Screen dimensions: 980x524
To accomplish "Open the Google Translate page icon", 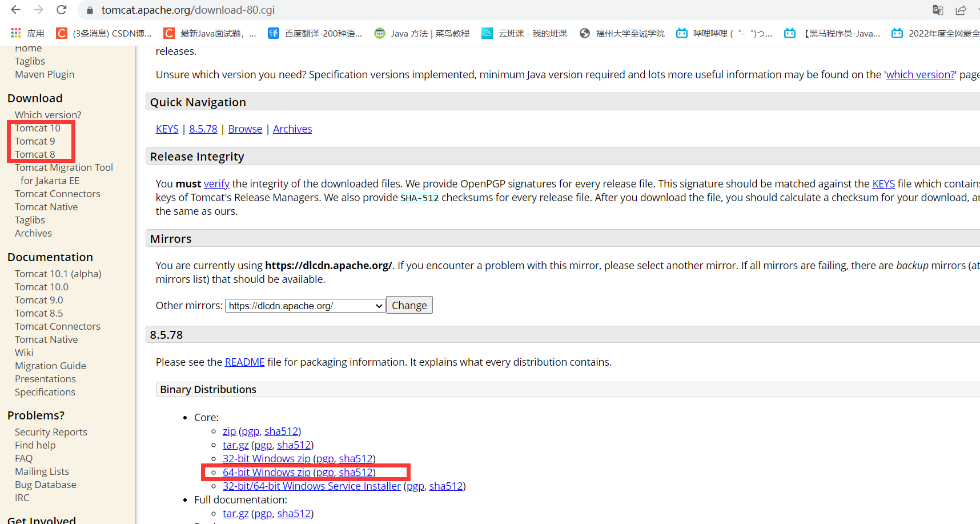I will [938, 10].
